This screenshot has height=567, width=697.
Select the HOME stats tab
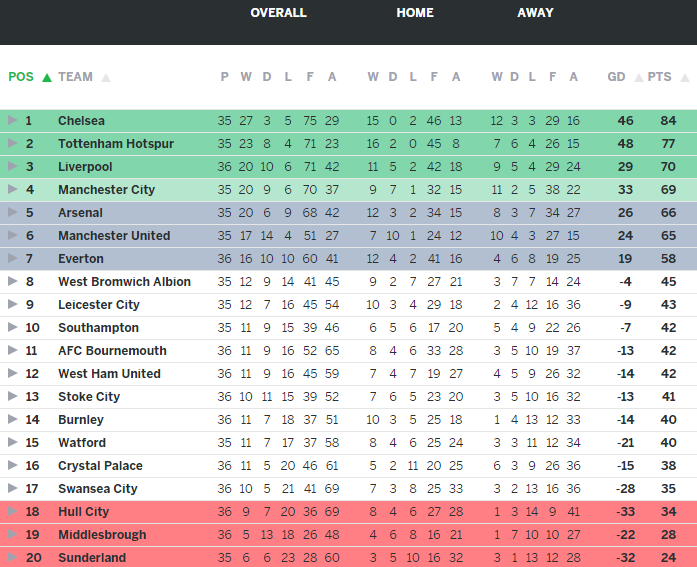[x=415, y=13]
